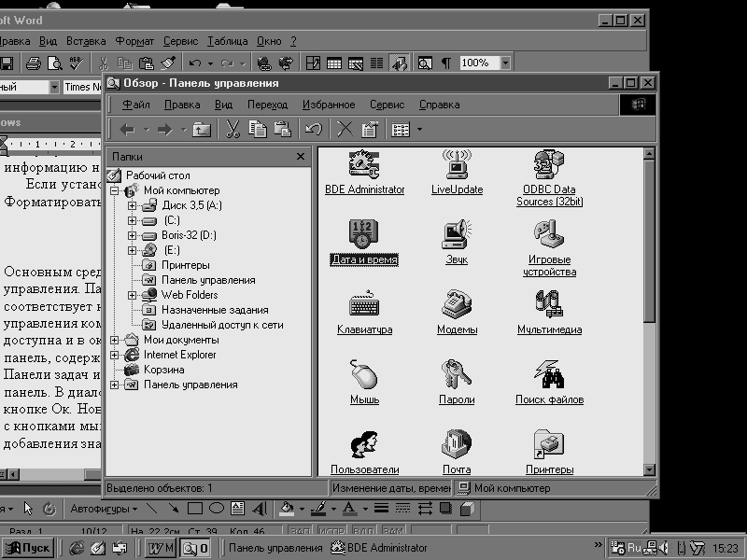Viewport: 747px width, 560px height.
Task: Open the Views dropdown arrow in Explorer toolbar
Action: tap(419, 130)
